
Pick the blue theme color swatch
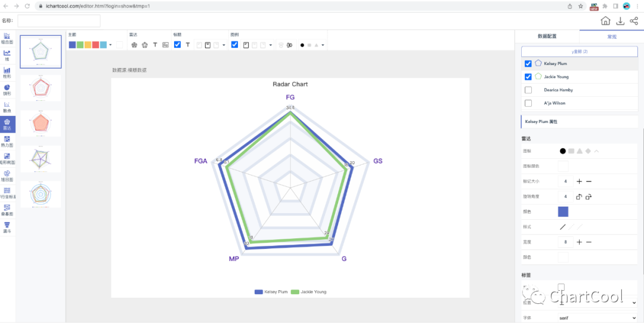pos(72,45)
